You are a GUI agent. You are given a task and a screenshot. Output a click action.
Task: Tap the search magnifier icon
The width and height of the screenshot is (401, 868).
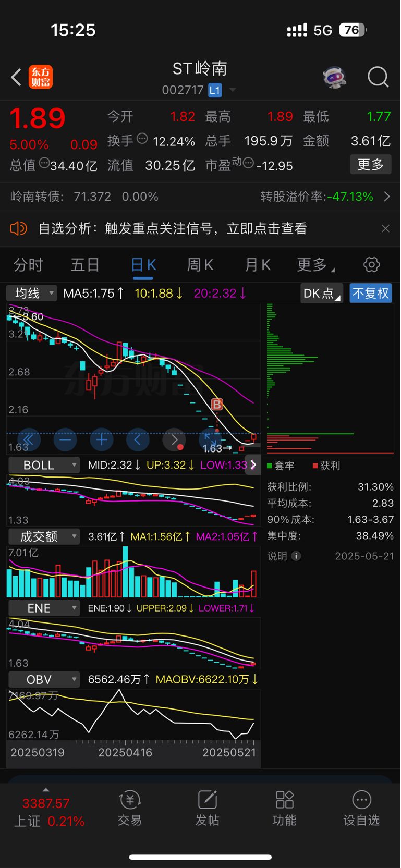378,77
